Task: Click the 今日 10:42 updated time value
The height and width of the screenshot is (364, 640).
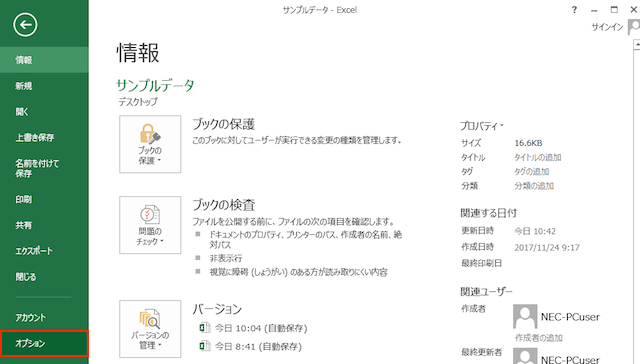Action: click(535, 231)
